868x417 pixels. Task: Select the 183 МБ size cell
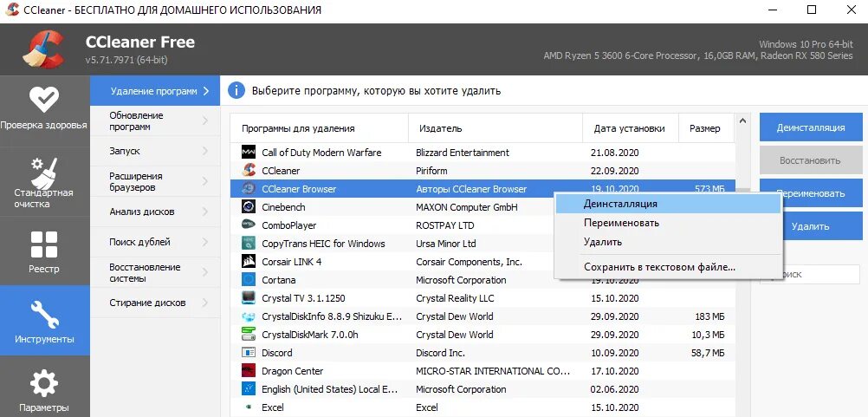(709, 316)
